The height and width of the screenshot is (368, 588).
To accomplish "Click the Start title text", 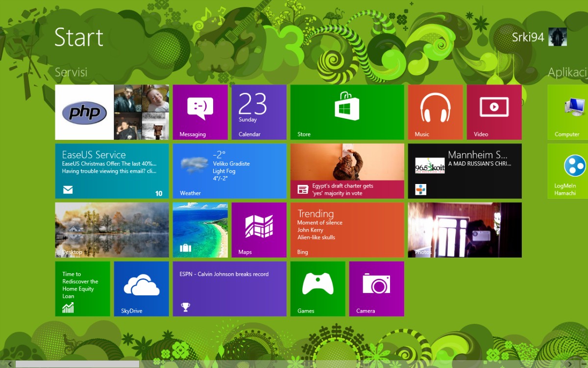I will point(79,37).
